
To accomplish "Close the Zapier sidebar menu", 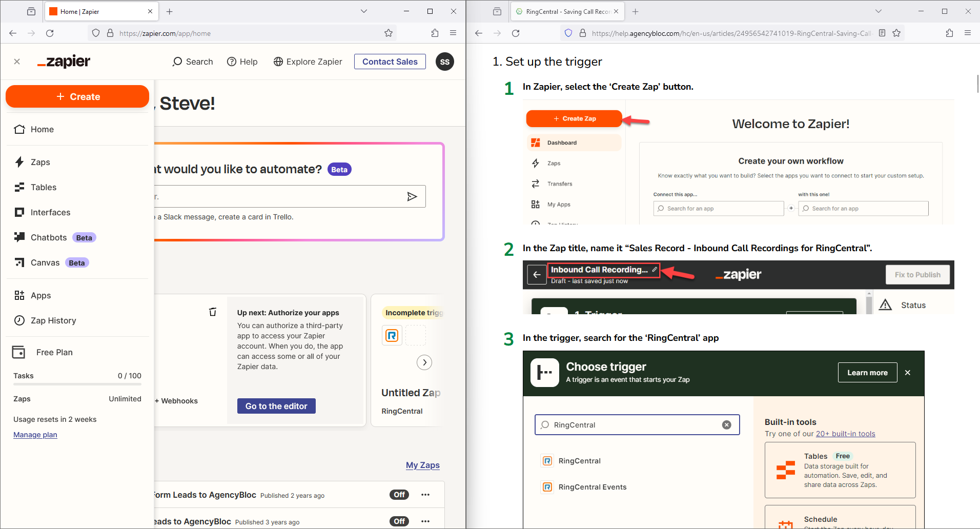I will coord(17,62).
